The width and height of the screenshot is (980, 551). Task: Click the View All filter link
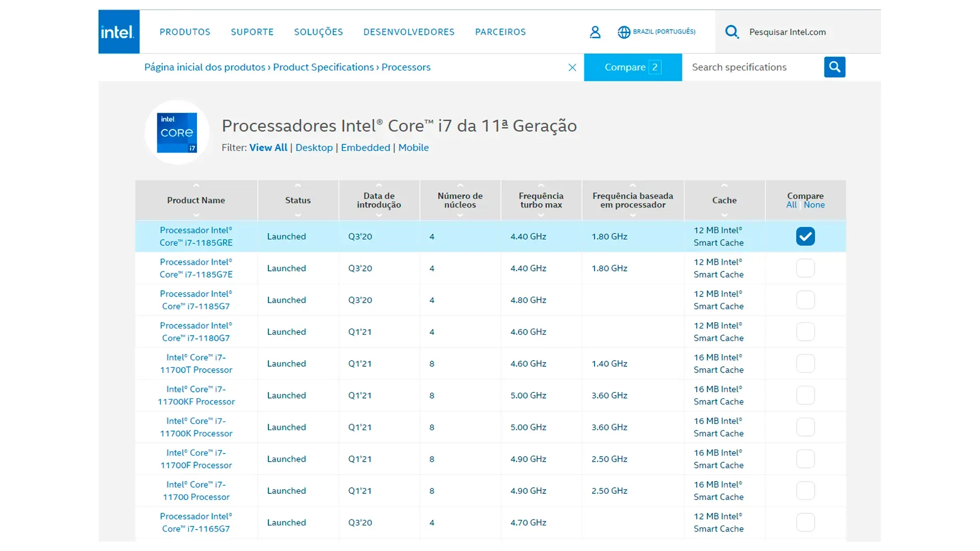click(x=268, y=147)
